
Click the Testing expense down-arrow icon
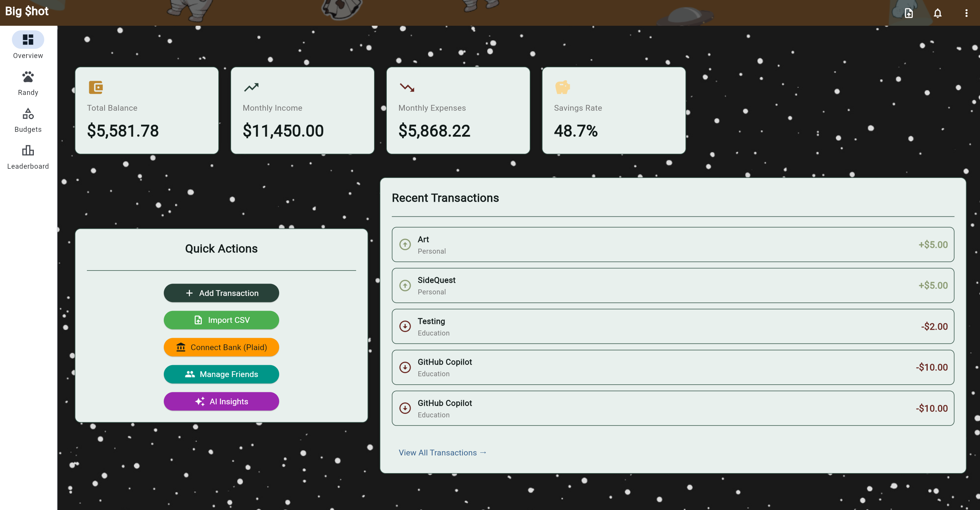(x=405, y=326)
